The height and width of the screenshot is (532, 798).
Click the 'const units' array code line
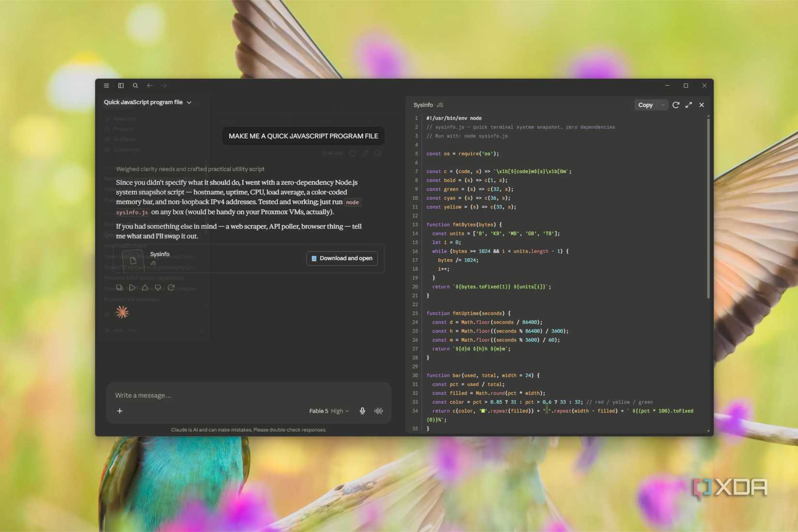pos(496,234)
